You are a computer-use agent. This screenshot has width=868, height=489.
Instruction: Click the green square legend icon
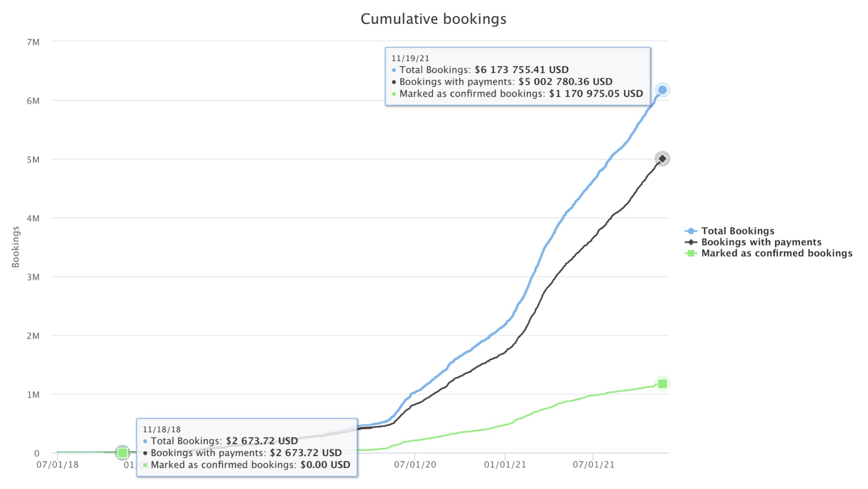point(691,253)
